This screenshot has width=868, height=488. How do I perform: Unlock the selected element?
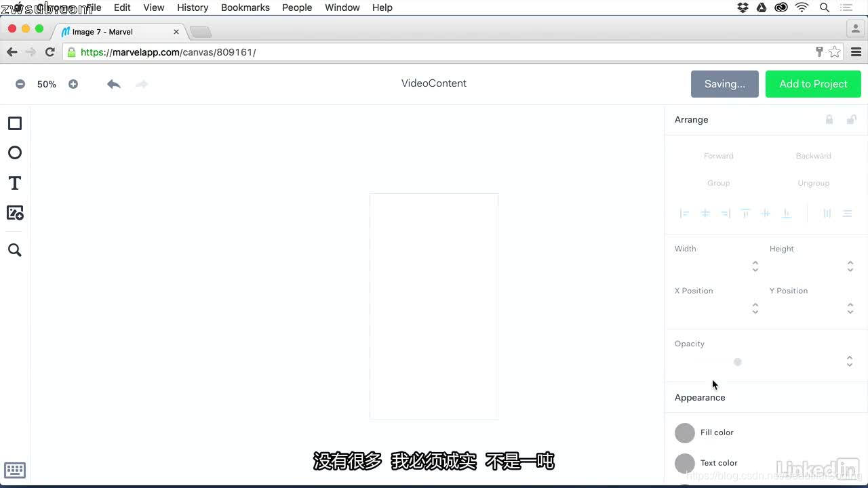852,119
